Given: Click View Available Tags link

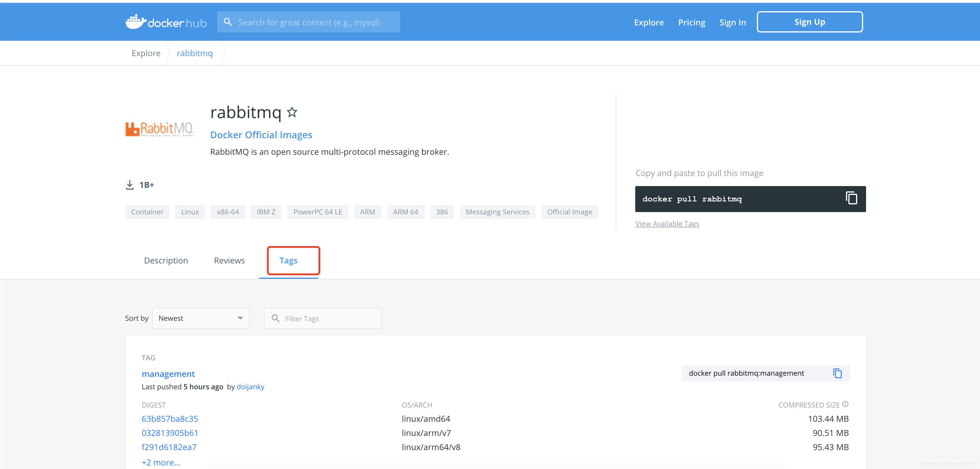Looking at the screenshot, I should tap(667, 224).
